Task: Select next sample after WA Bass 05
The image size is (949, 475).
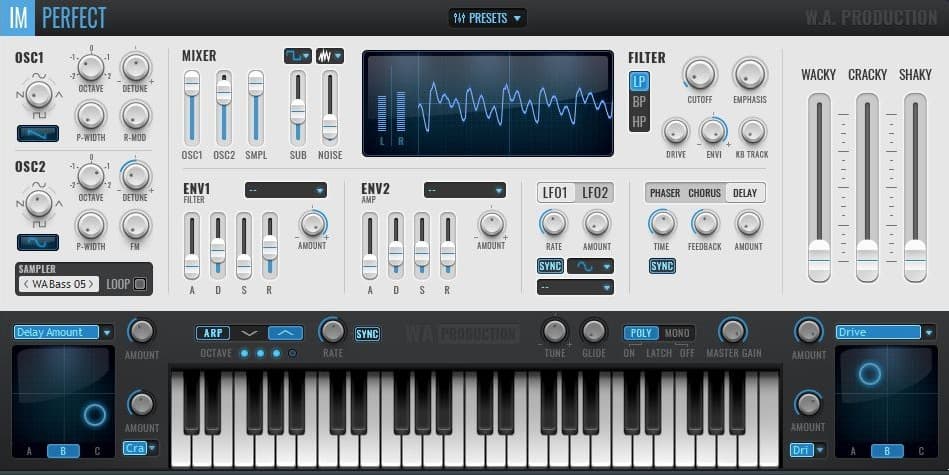Action: (x=91, y=284)
